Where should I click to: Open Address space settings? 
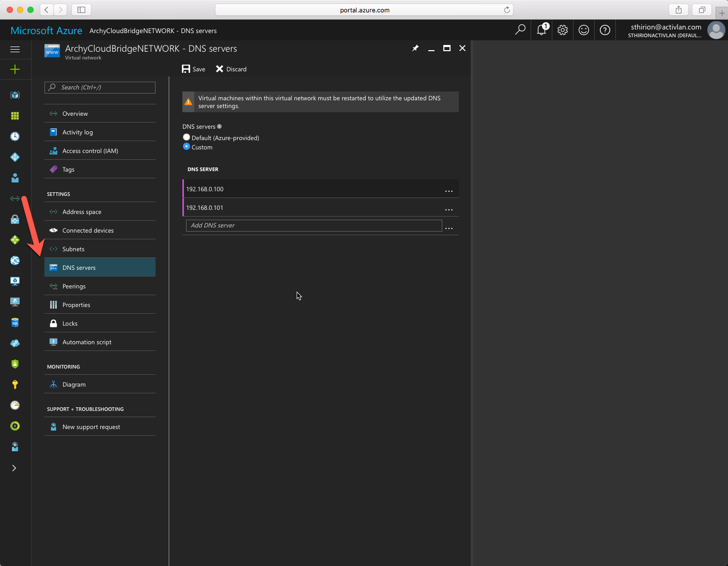tap(100, 212)
